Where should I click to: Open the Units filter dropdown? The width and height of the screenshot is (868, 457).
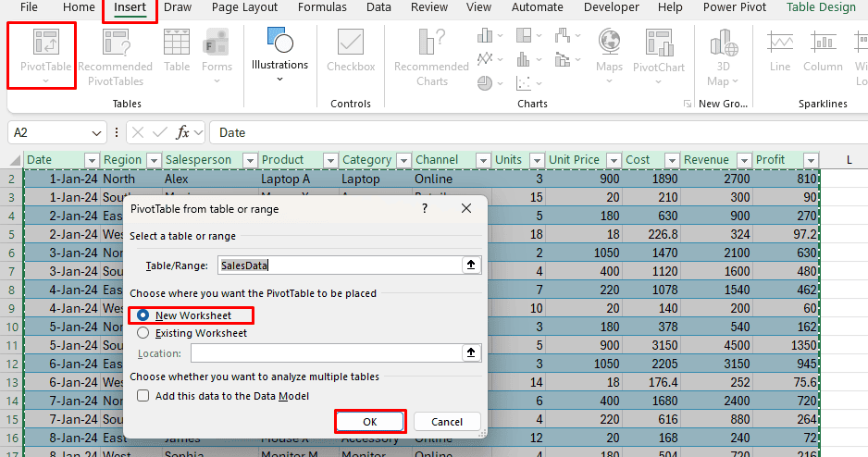(537, 160)
